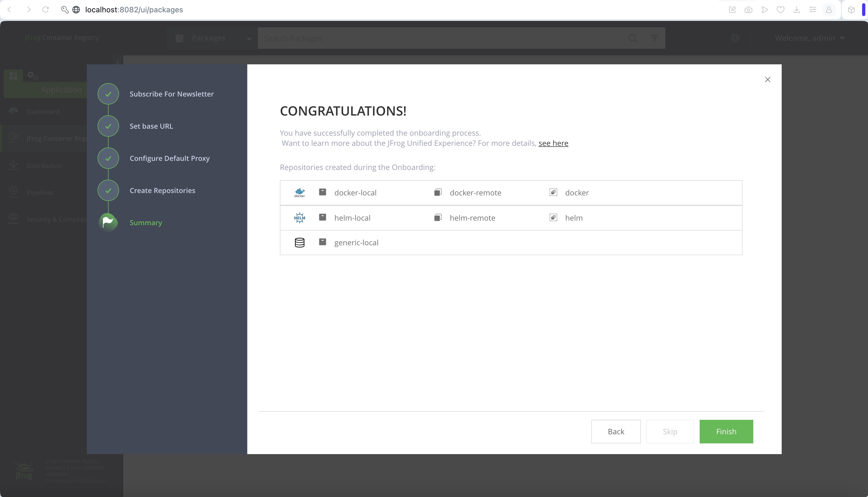Viewport: 868px width, 497px height.
Task: Click the Skip button
Action: 670,432
